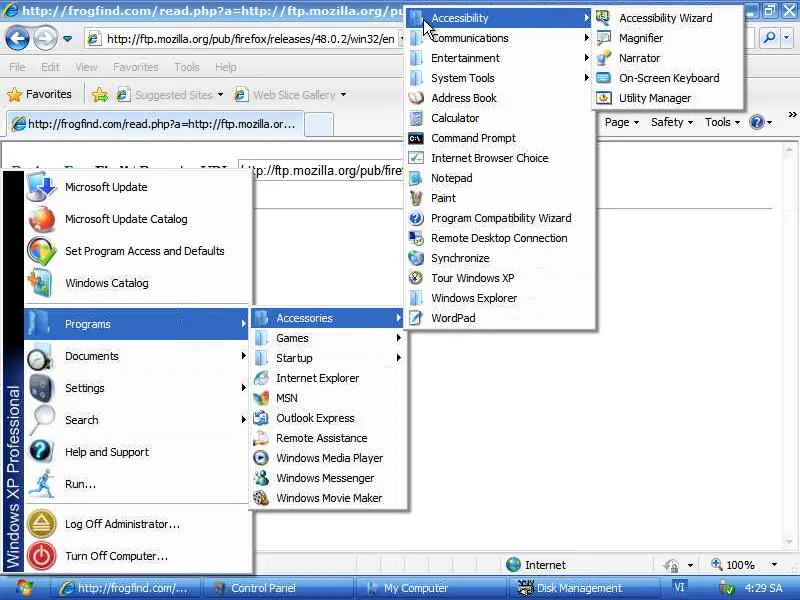Click Synchronize in Accessories menu
This screenshot has height=600, width=800.
click(x=500, y=258)
